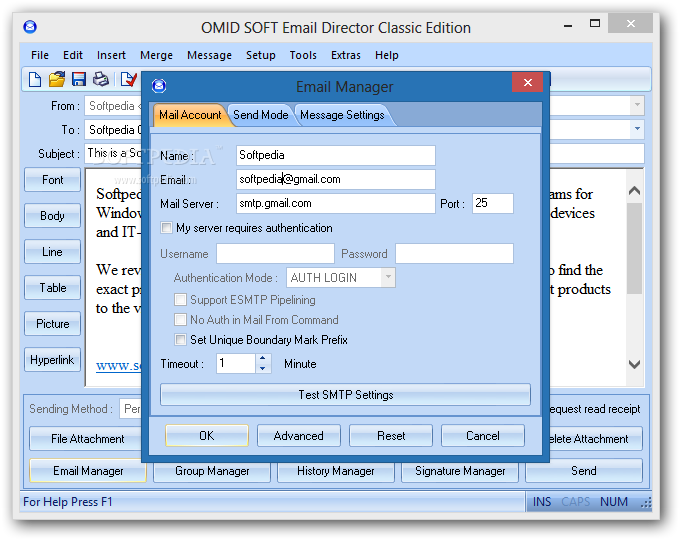Click the Username input field
Viewport: 680px width, 540px height.
(x=275, y=253)
